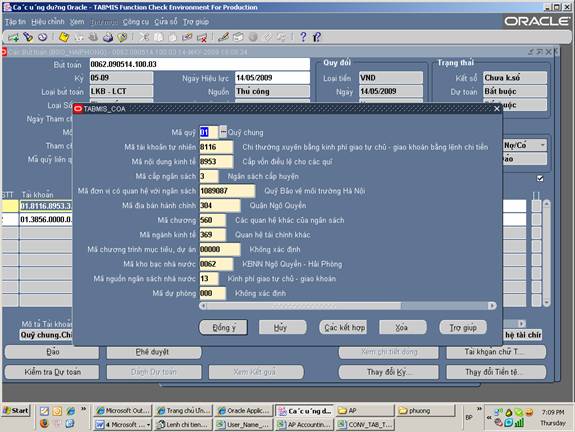Click the horizontal scrollbar thumb in TABMIS_COA
Screen dimensions: 575x432
pyautogui.click(x=304, y=305)
